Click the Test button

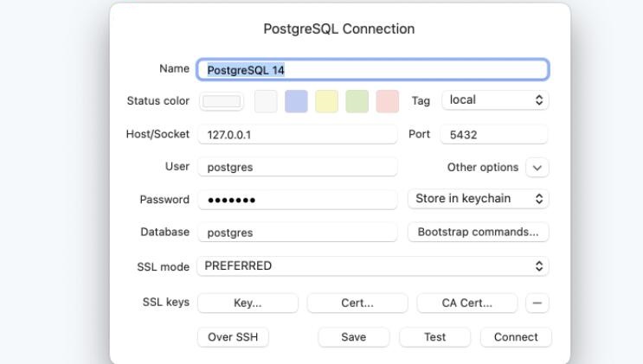(x=434, y=337)
